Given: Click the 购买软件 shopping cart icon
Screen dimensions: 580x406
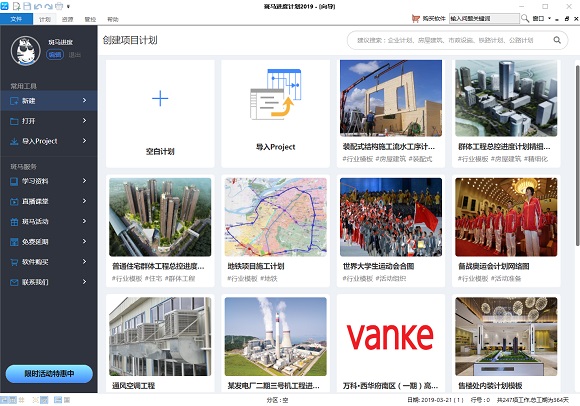Looking at the screenshot, I should pos(416,18).
